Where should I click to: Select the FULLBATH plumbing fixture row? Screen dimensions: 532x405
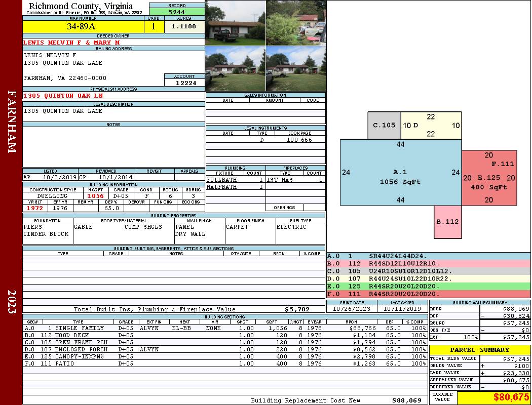point(236,180)
